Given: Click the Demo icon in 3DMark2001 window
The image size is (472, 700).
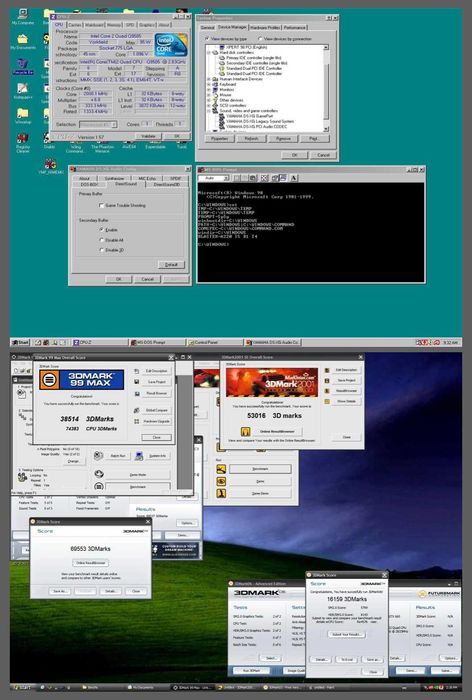Looking at the screenshot, I should pos(221,481).
